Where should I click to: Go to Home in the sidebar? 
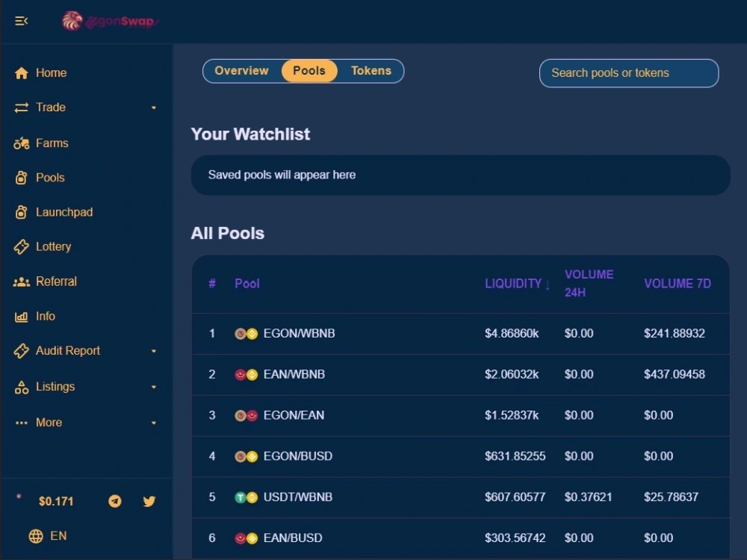[x=51, y=73]
